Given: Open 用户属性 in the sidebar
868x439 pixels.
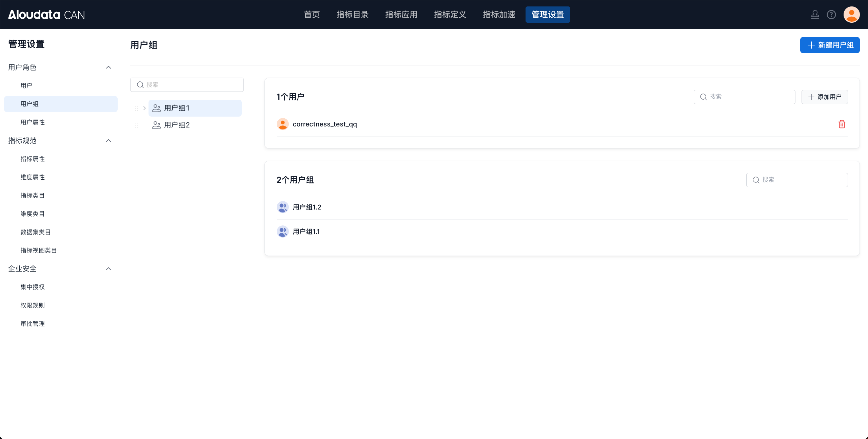Looking at the screenshot, I should click(33, 122).
